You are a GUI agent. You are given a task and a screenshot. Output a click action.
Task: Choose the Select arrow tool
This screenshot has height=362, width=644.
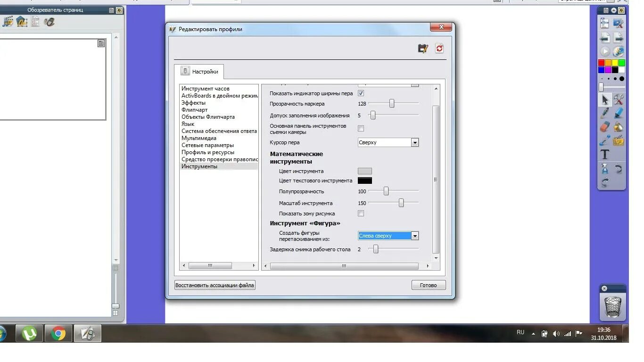(x=605, y=99)
